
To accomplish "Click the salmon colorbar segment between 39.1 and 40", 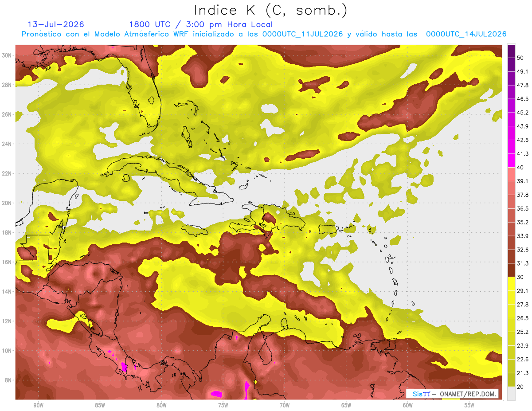I will [x=511, y=174].
